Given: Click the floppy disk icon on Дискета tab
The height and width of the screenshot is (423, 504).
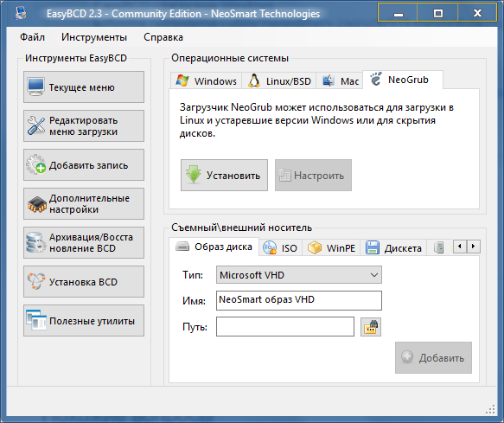Looking at the screenshot, I should click(373, 247).
